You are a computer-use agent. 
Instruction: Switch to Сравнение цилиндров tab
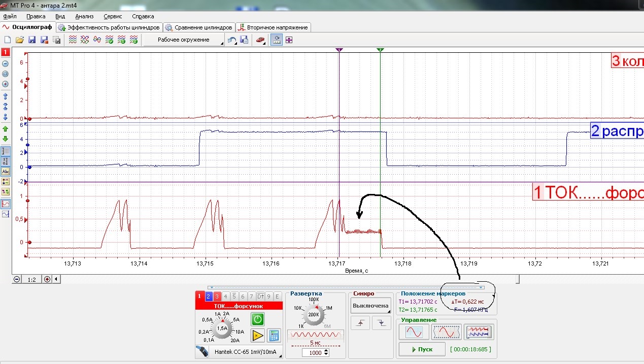(199, 27)
